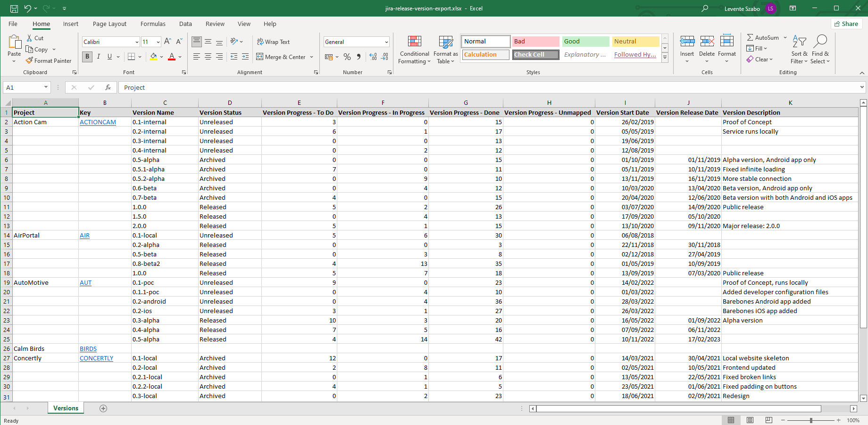Click the Format Painter brush
868x425 pixels.
click(29, 61)
